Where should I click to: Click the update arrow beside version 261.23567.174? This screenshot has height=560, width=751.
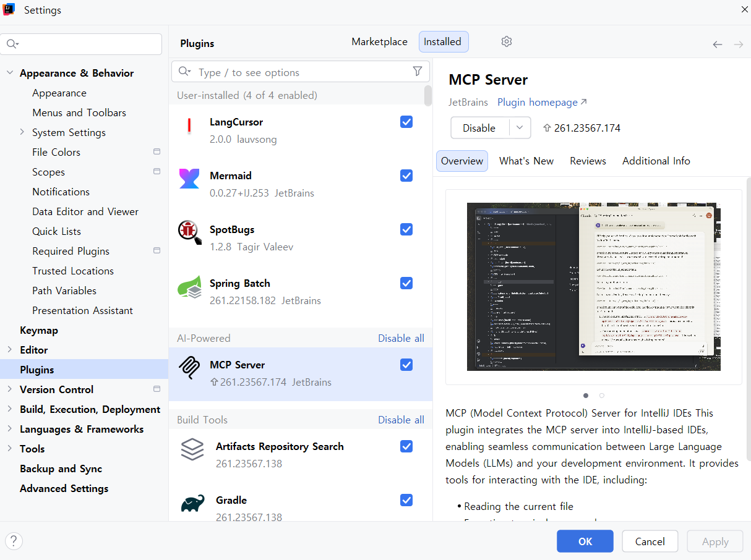[x=547, y=128]
